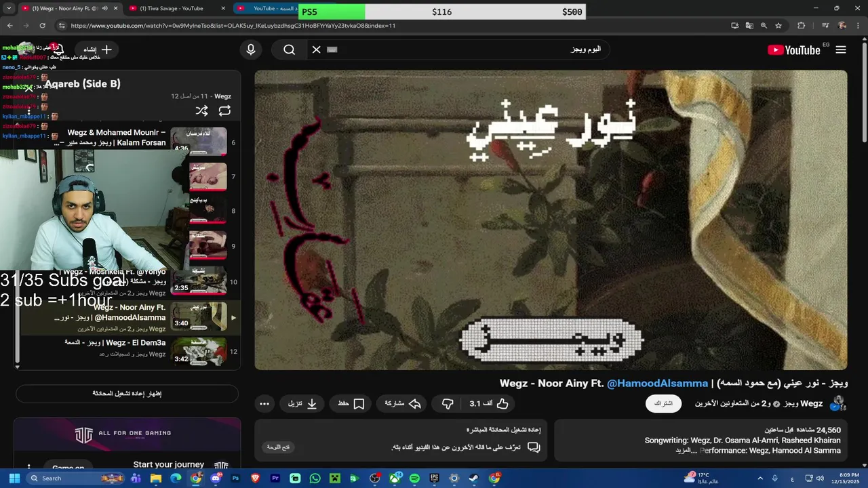Image resolution: width=868 pixels, height=488 pixels.
Task: Open Epic Games Launcher from taskbar
Action: click(x=434, y=479)
